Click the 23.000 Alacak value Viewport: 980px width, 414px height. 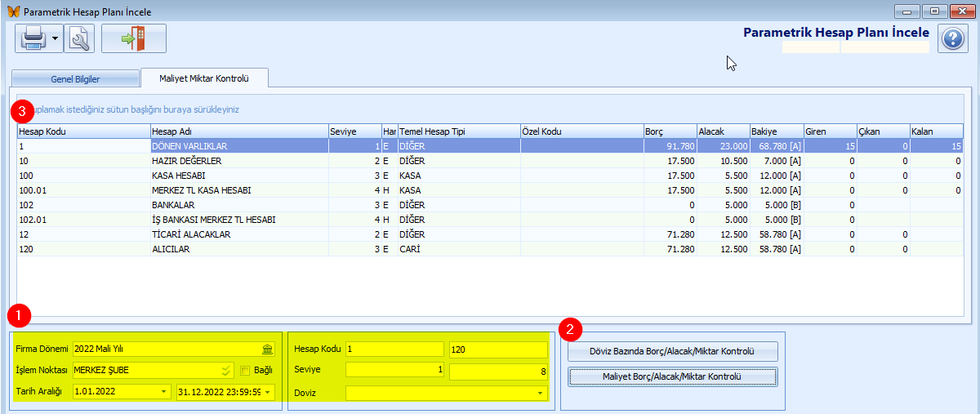[x=723, y=146]
